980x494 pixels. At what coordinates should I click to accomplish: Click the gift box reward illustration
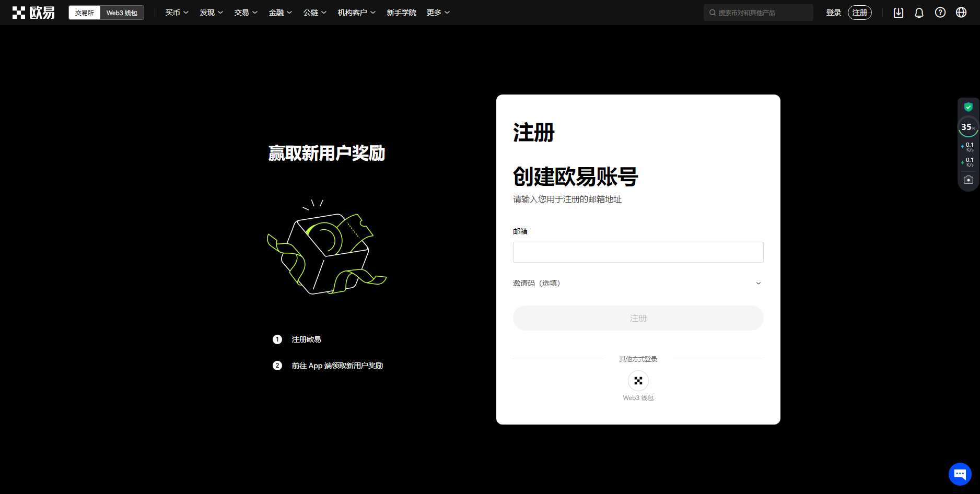pyautogui.click(x=327, y=247)
